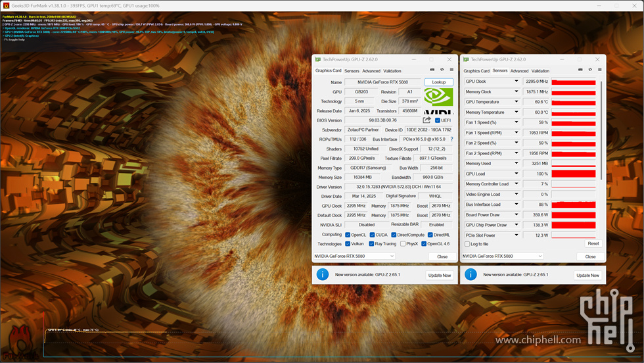
Task: Click GPU-Z app icon in Sensors window title
Action: [x=466, y=60]
